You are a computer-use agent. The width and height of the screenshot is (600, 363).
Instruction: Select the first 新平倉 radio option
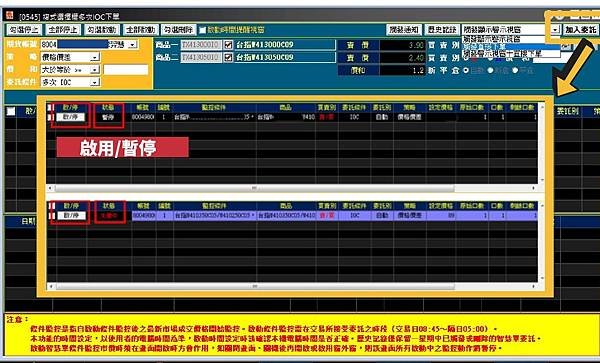466,70
